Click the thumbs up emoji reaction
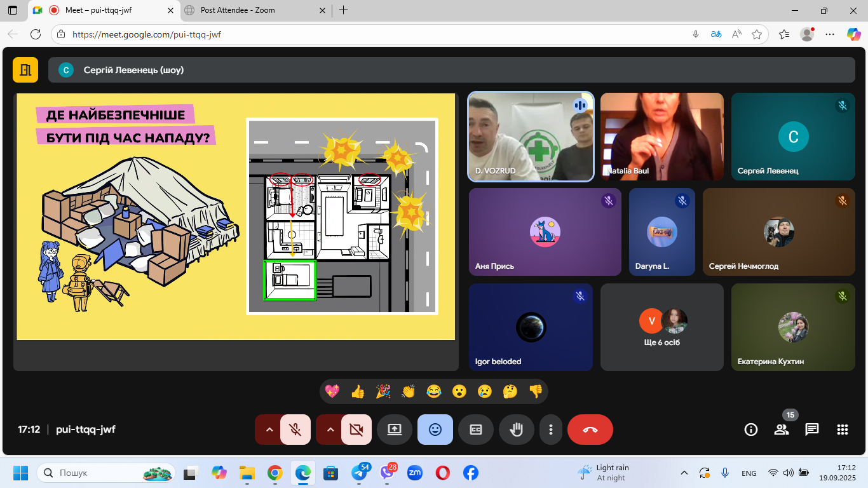 [x=358, y=391]
